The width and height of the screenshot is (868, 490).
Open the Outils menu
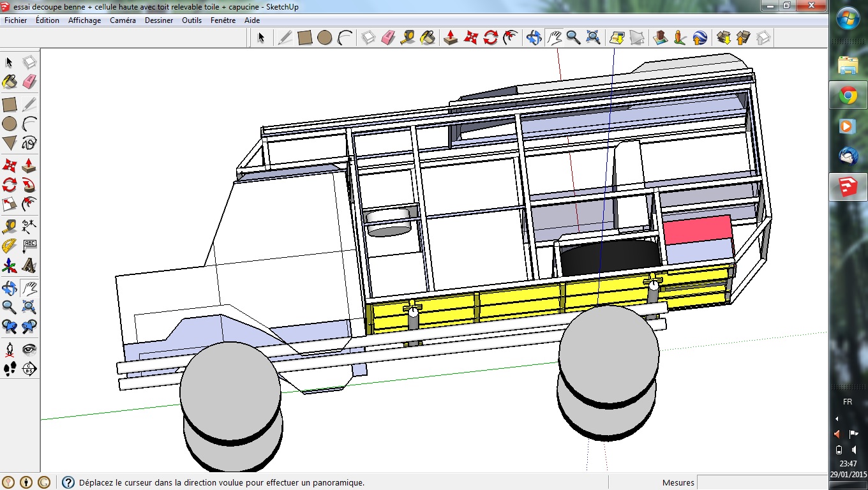click(191, 20)
